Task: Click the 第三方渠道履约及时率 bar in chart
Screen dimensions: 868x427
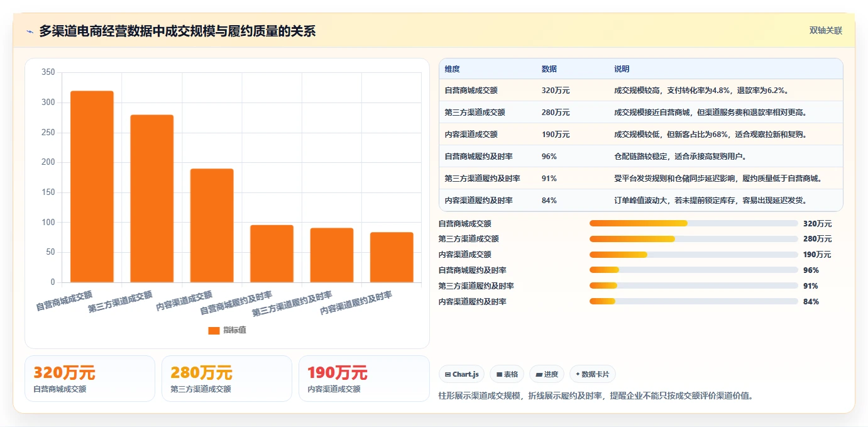Action: pyautogui.click(x=332, y=255)
